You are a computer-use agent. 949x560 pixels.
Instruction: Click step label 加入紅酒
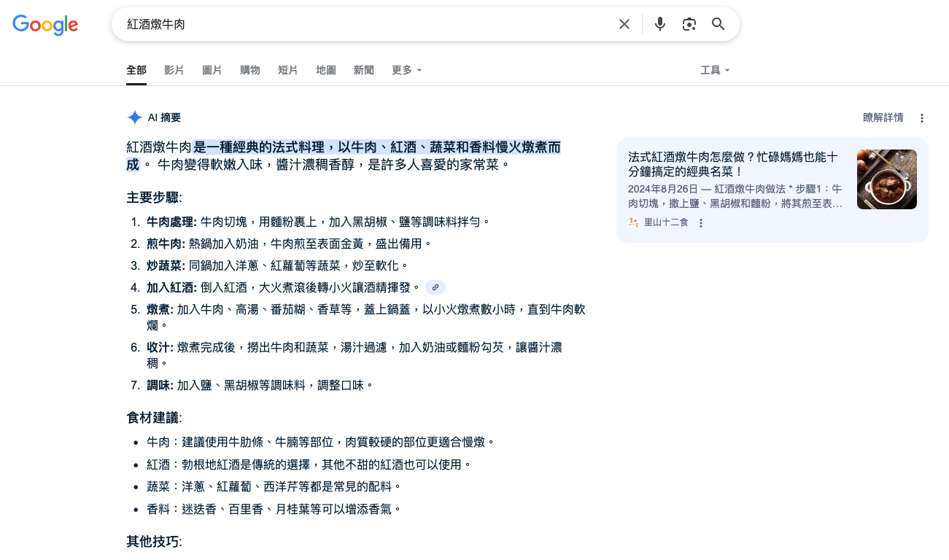pos(171,287)
